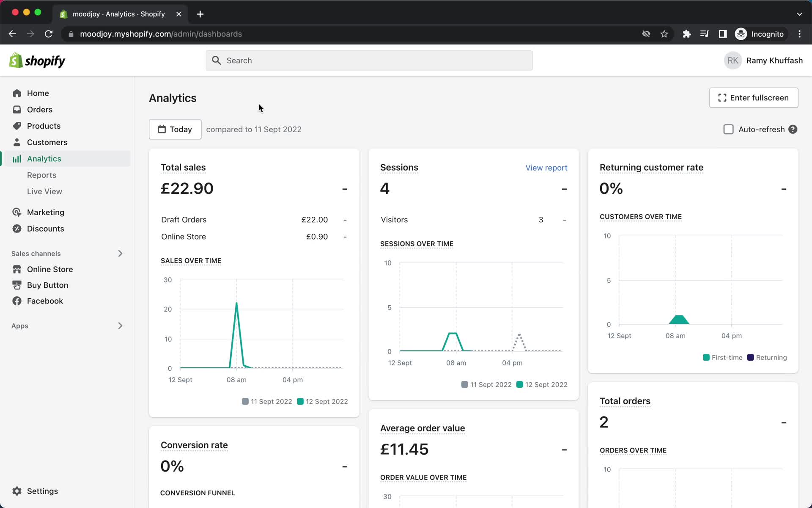Open the Products tag icon

[17, 126]
